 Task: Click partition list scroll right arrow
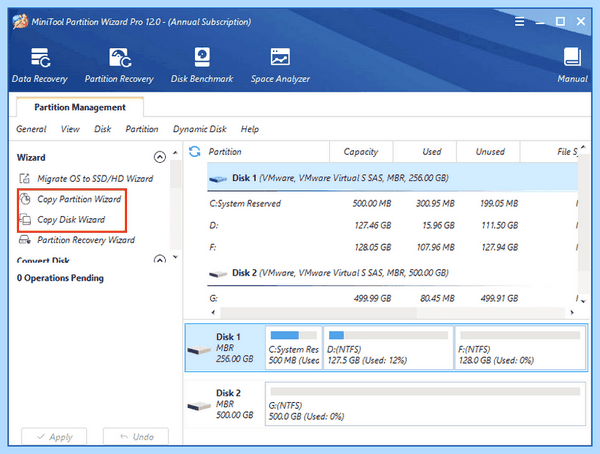pyautogui.click(x=572, y=312)
